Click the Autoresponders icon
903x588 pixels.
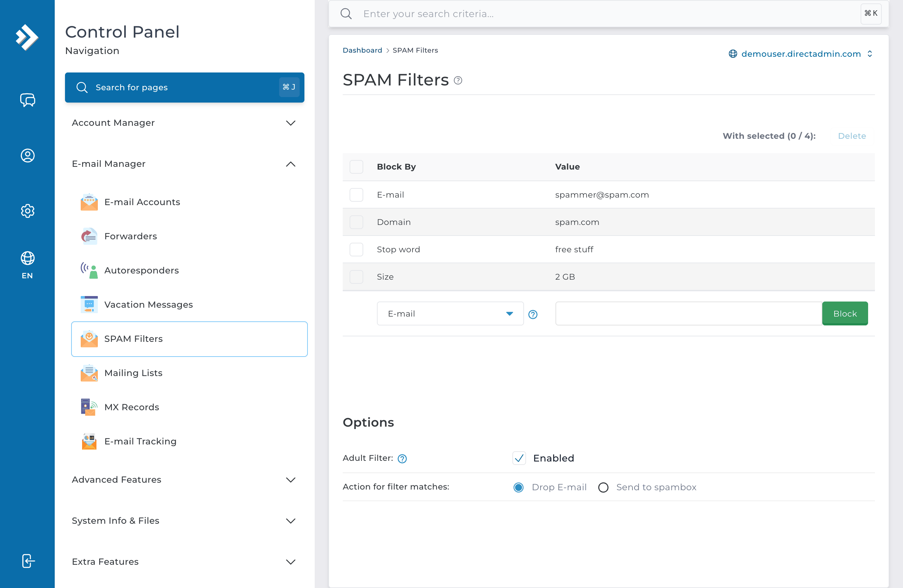[89, 270]
